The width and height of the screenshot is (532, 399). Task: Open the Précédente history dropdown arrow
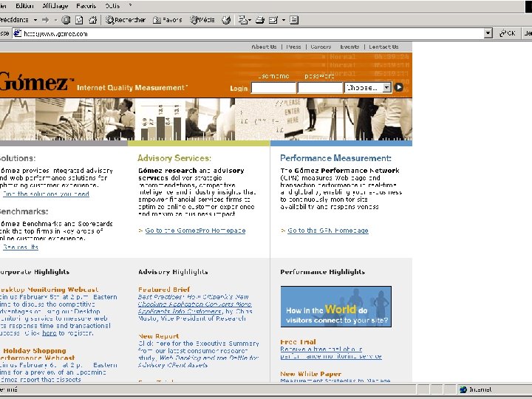point(35,20)
